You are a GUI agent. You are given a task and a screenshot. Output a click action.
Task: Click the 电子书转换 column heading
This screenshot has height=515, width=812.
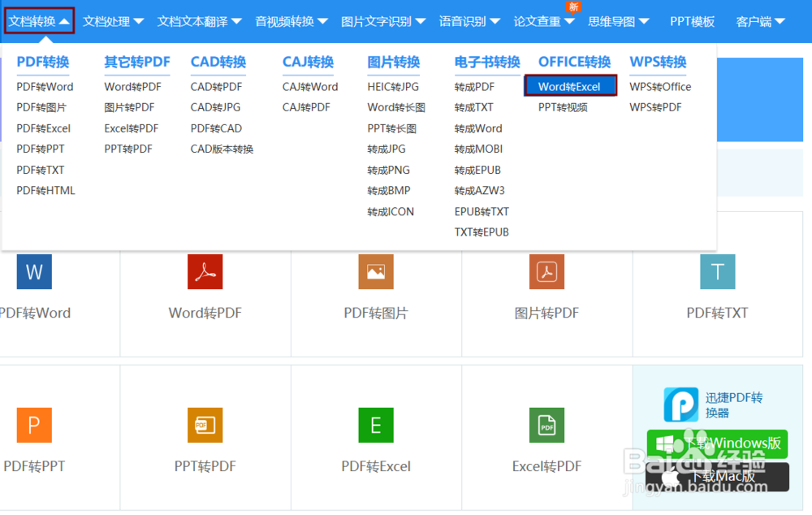coord(487,63)
